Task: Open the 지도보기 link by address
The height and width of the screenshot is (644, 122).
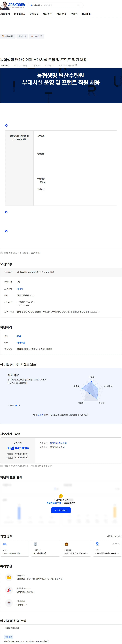Action: 95,312
